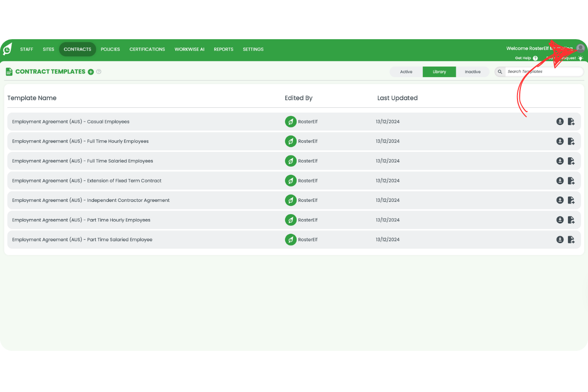This screenshot has height=392, width=588.
Task: Download the Extension of Fixed Term Contract
Action: (x=560, y=181)
